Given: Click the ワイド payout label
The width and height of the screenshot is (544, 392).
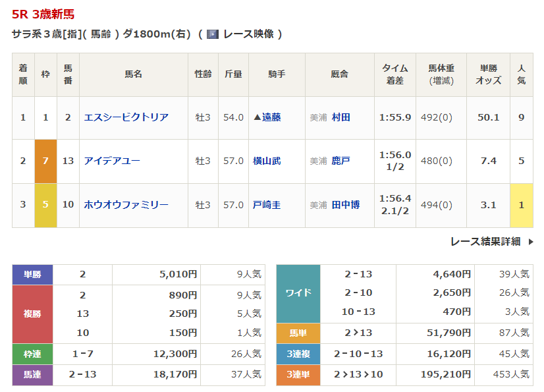Looking at the screenshot, I should (298, 293).
